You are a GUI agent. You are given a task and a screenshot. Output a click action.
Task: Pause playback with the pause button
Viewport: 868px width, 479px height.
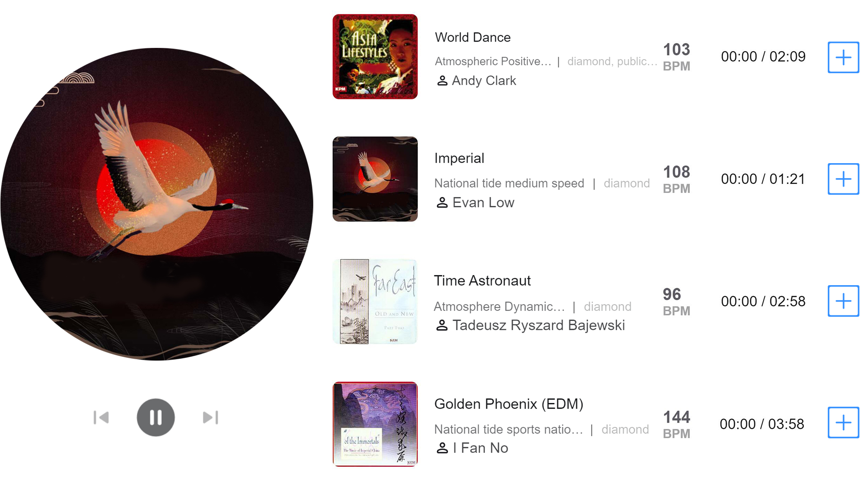(x=156, y=417)
